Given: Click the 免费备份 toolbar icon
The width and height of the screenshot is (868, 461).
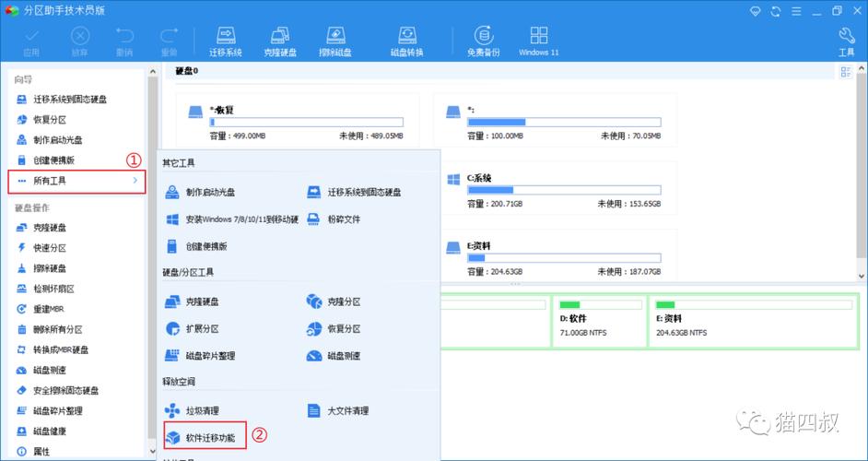Looking at the screenshot, I should [483, 41].
